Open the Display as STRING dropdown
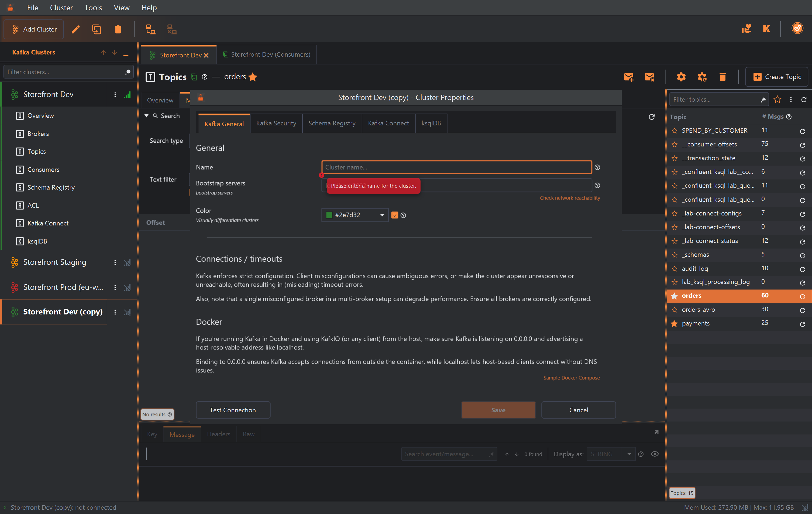This screenshot has width=812, height=514. coord(611,454)
